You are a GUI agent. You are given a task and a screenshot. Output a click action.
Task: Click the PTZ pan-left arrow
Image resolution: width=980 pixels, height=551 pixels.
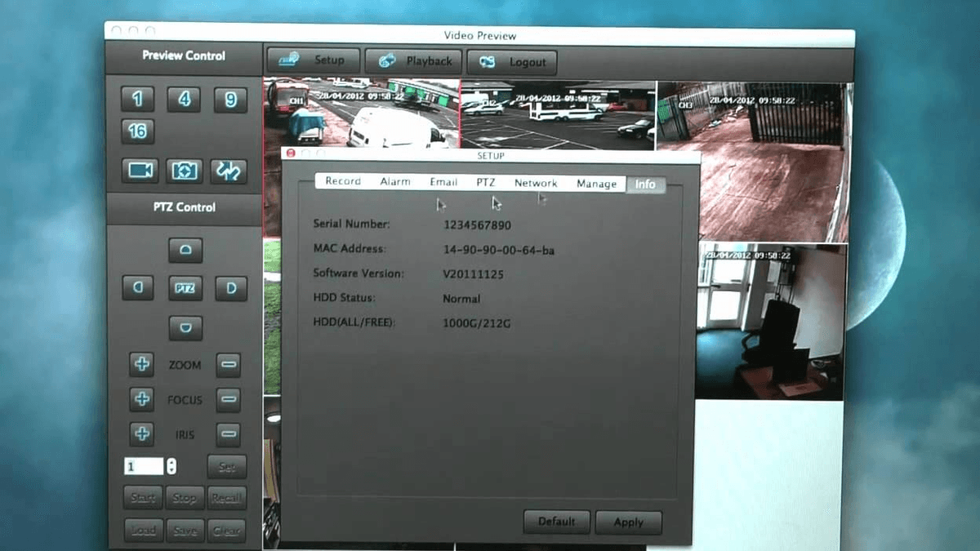click(137, 288)
